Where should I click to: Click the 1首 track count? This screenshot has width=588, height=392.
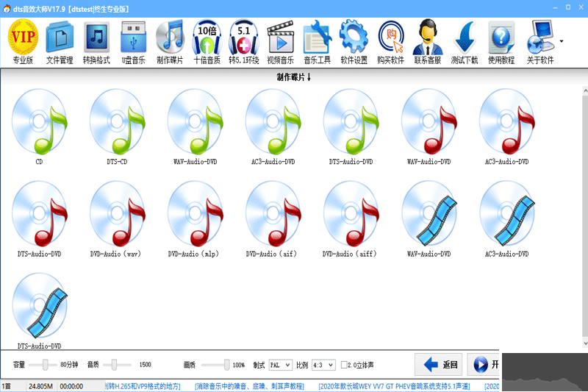coord(7,386)
